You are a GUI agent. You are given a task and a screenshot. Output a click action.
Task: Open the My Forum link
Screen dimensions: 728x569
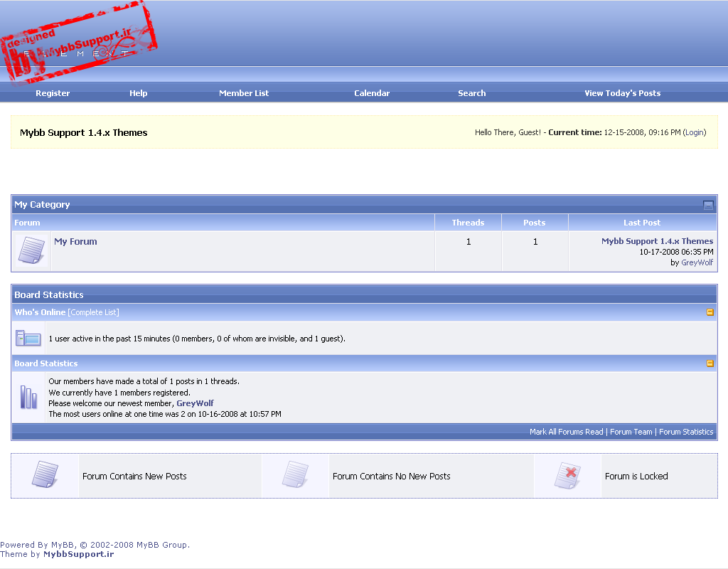click(x=75, y=242)
